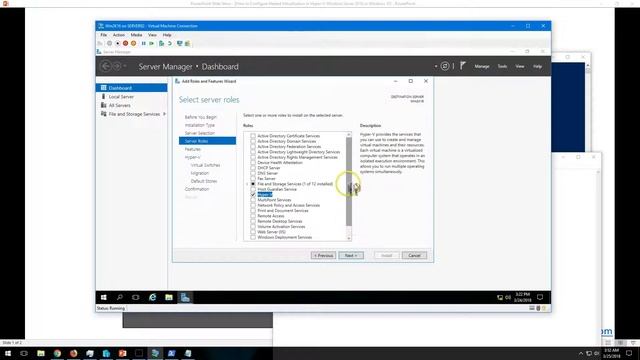Viewport: 640px width, 360px height.
Task: Click the guest taskbar search icon
Action: pos(120,298)
